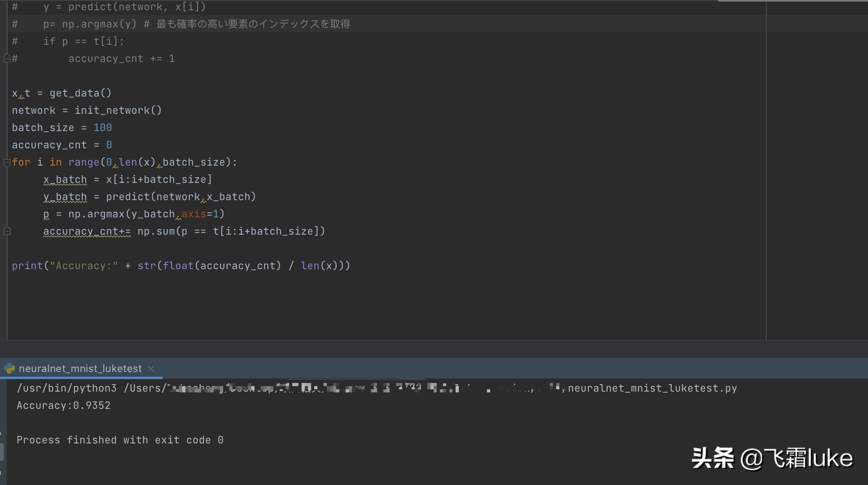The width and height of the screenshot is (868, 485).
Task: Click the underlined accuracy_cnt+= statement
Action: tap(87, 231)
